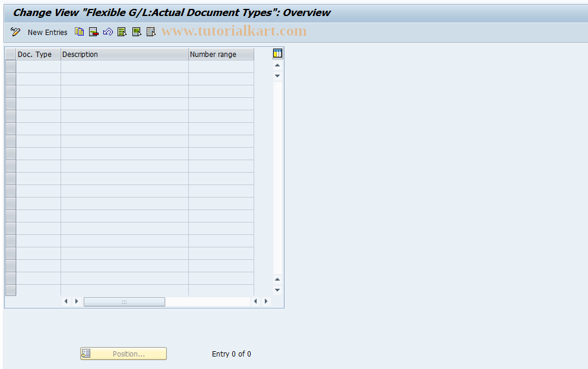Image resolution: width=588 pixels, height=369 pixels.
Task: Click the Select All icon
Action: point(122,32)
